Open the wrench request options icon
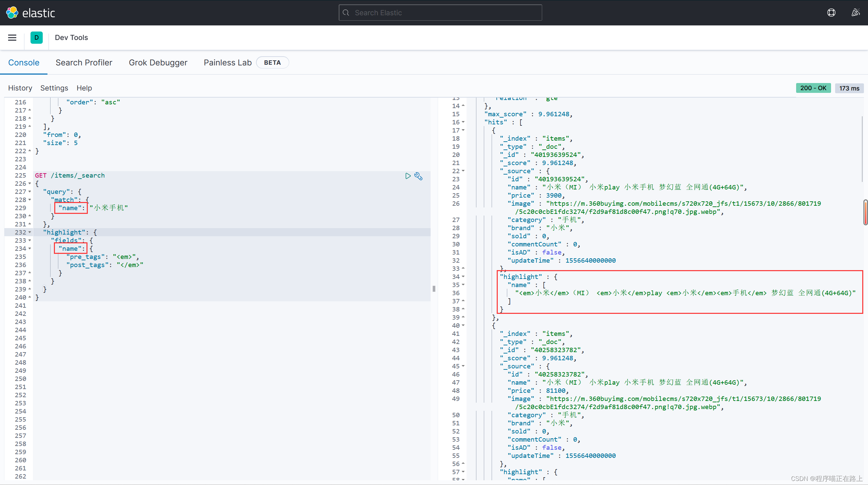Viewport: 868px width, 485px height. pyautogui.click(x=418, y=176)
